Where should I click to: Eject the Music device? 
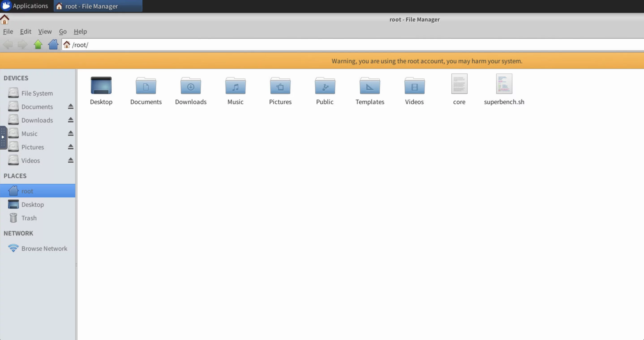point(71,133)
